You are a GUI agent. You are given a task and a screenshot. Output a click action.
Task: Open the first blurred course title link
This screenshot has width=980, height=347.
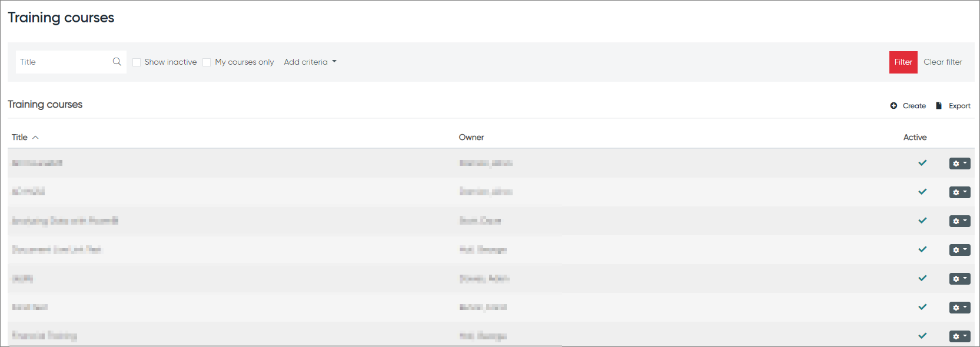pyautogui.click(x=37, y=163)
